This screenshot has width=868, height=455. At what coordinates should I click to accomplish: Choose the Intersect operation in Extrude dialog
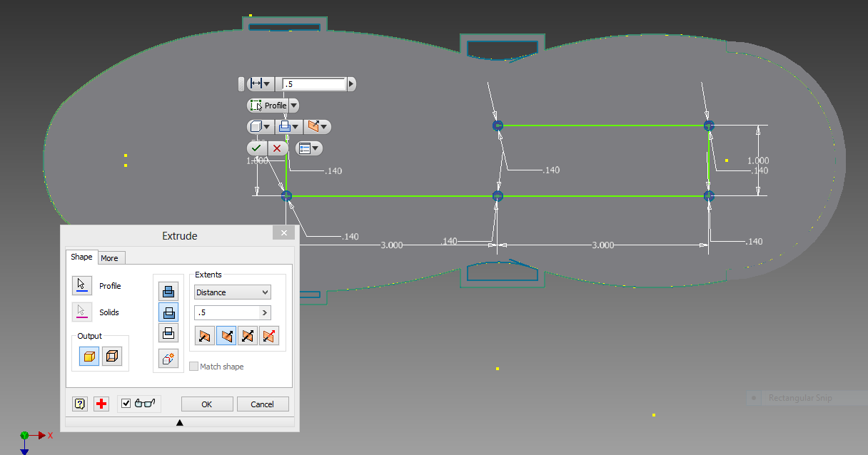168,332
